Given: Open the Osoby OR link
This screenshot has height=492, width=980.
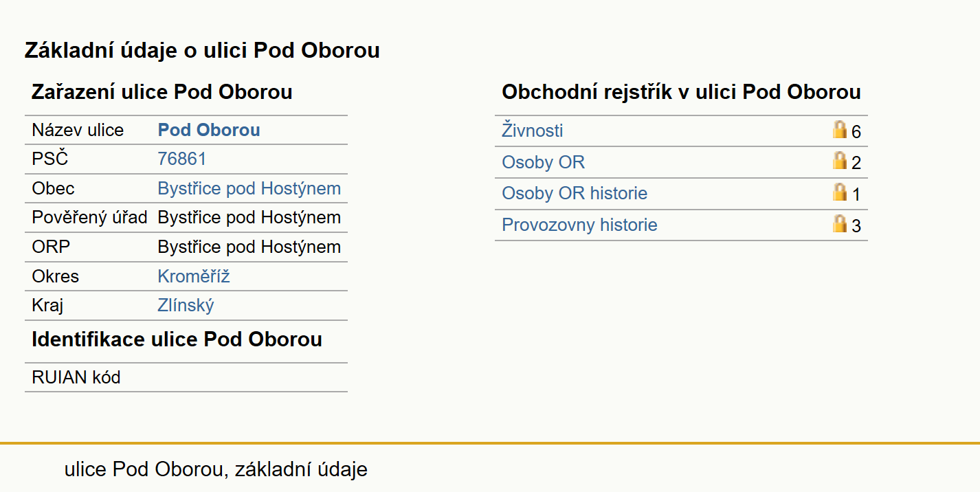Looking at the screenshot, I should pyautogui.click(x=544, y=162).
